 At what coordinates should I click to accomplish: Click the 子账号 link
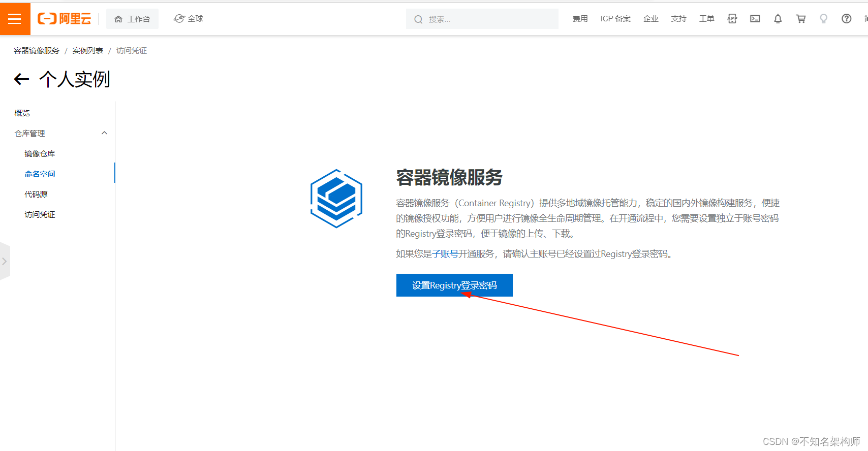coord(445,254)
